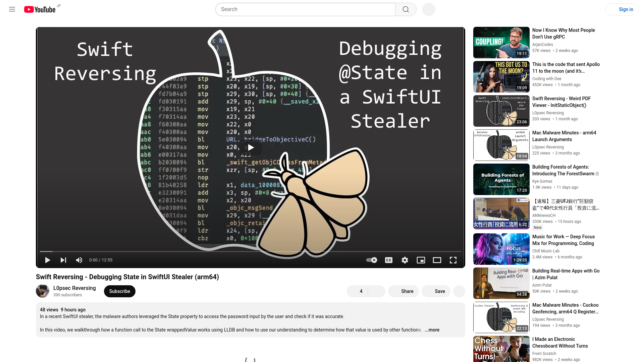Screen dimensions: 644x362
Task: Click the YouTube home logo
Action: (39, 9)
